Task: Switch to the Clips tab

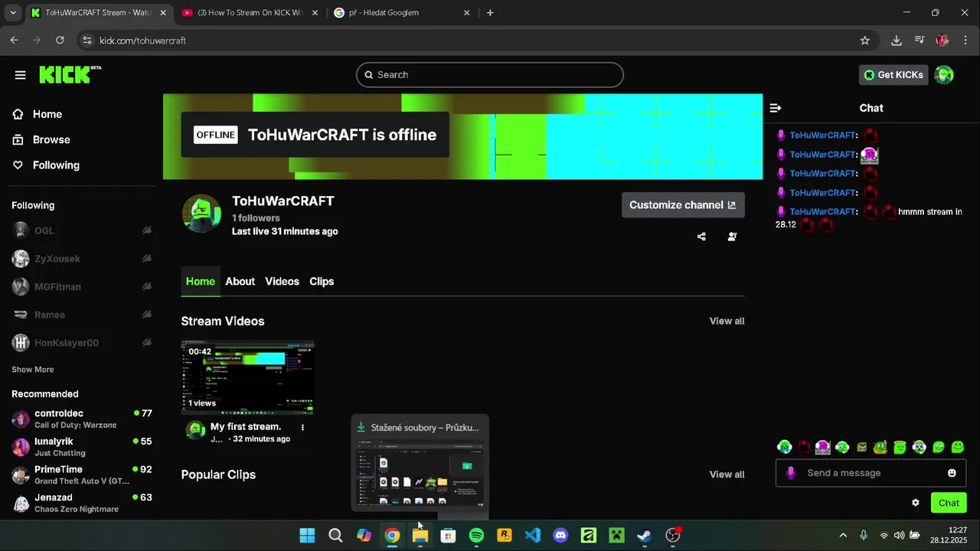Action: [322, 282]
